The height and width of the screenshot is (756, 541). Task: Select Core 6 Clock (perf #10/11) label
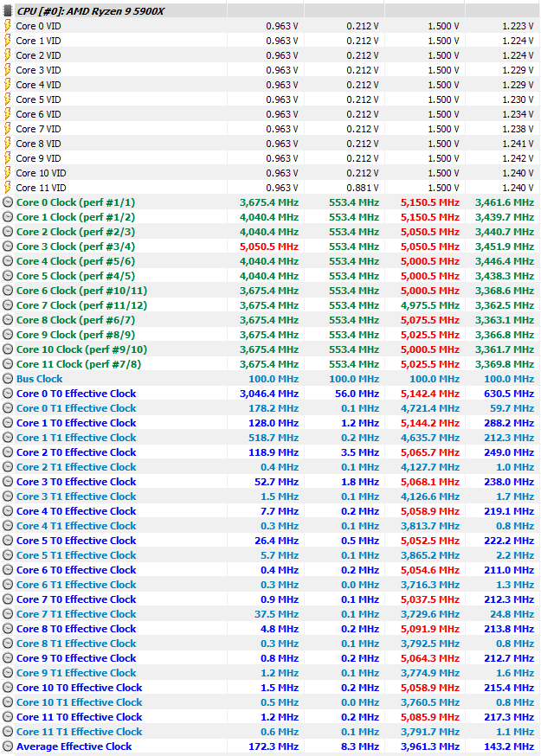(x=81, y=291)
